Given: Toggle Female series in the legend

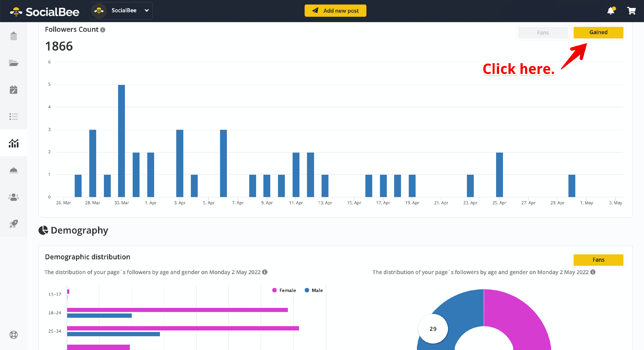Looking at the screenshot, I should [x=284, y=290].
